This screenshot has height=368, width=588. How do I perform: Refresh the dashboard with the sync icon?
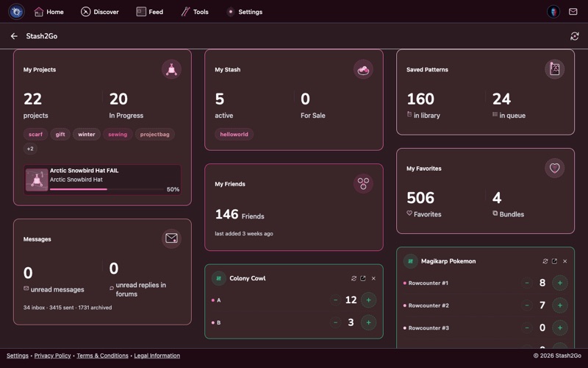pyautogui.click(x=575, y=36)
